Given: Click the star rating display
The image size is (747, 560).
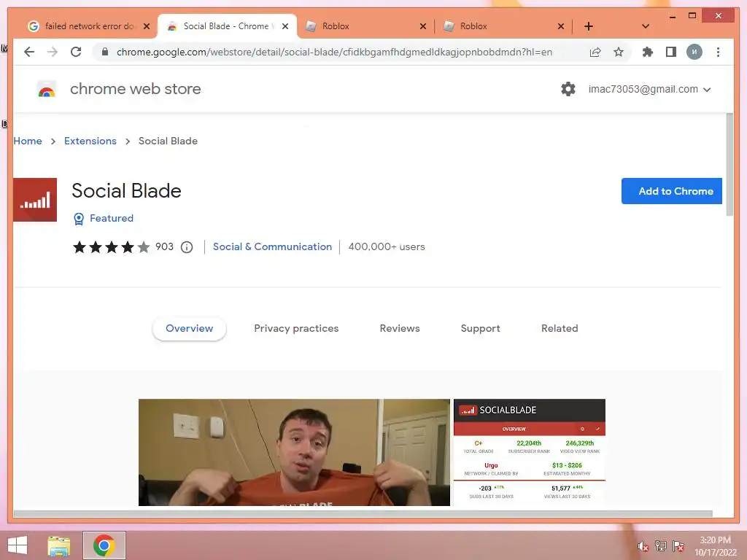Looking at the screenshot, I should (111, 247).
